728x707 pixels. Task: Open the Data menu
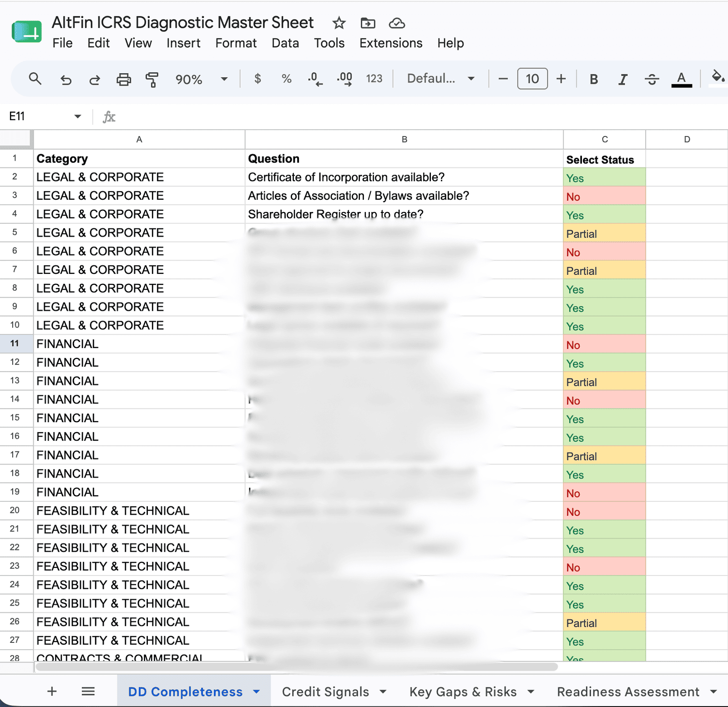(x=285, y=43)
